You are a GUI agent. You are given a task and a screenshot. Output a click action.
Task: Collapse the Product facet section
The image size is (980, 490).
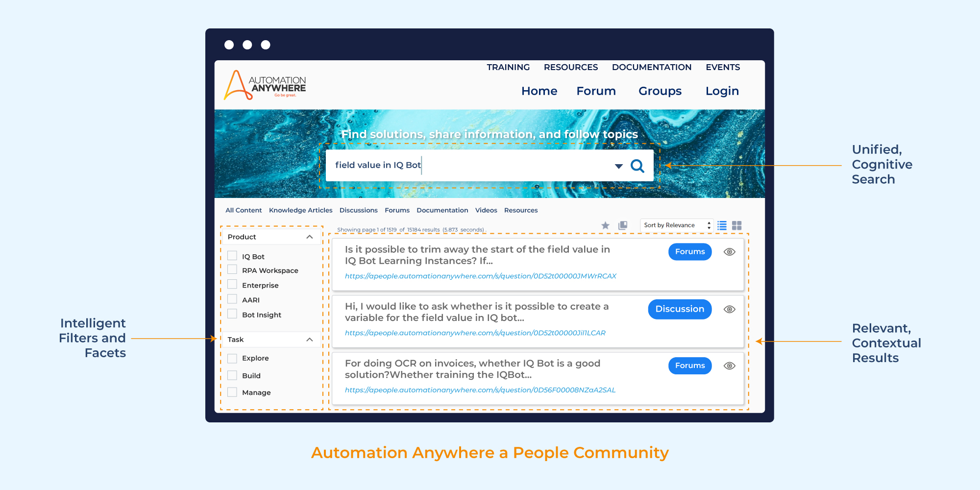point(310,237)
